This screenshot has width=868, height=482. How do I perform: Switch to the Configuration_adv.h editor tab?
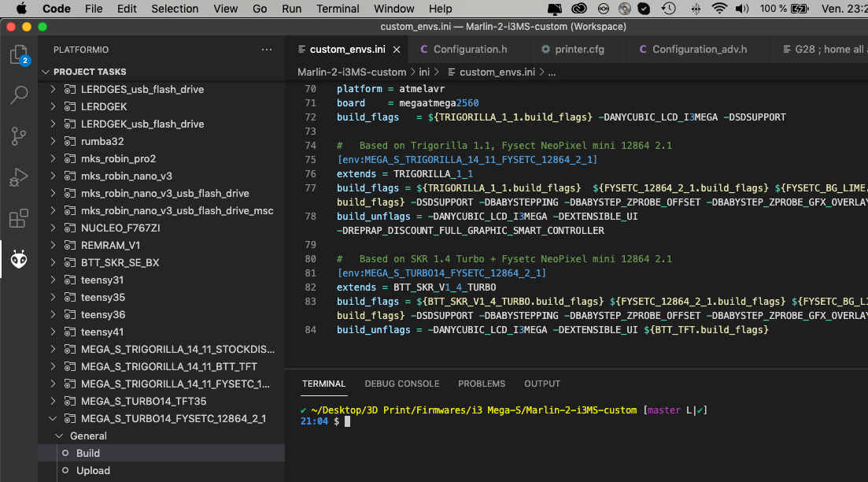(x=699, y=50)
